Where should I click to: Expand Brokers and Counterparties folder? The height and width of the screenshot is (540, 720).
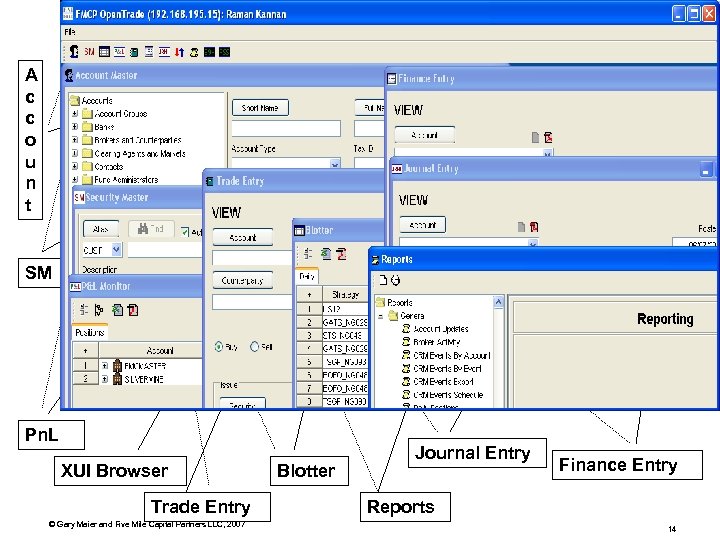(75, 140)
